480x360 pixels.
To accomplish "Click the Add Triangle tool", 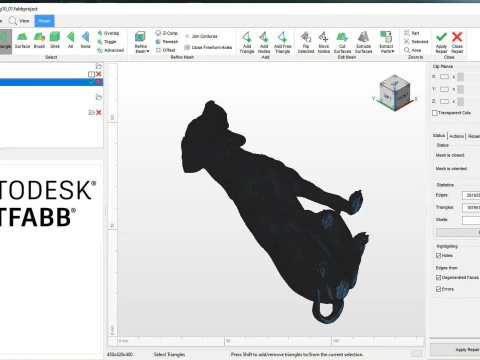I will tap(247, 42).
